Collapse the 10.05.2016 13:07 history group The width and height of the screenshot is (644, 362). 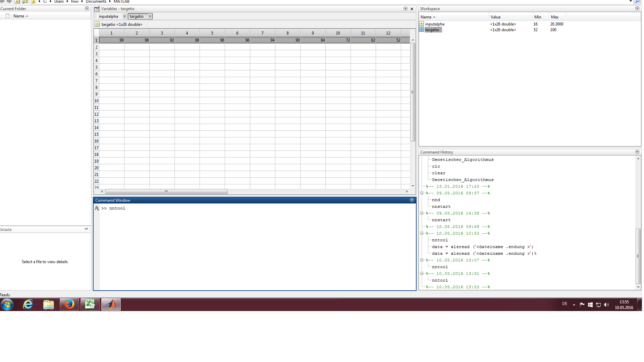(x=422, y=260)
